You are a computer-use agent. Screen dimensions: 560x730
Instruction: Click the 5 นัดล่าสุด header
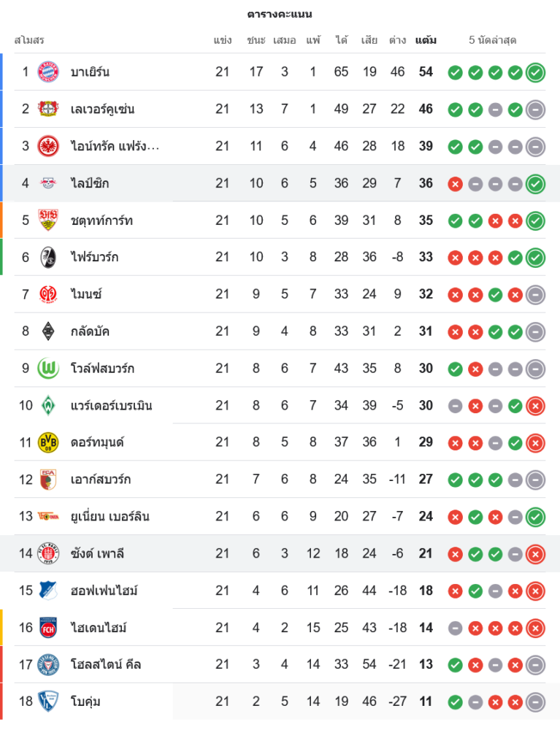(x=492, y=40)
